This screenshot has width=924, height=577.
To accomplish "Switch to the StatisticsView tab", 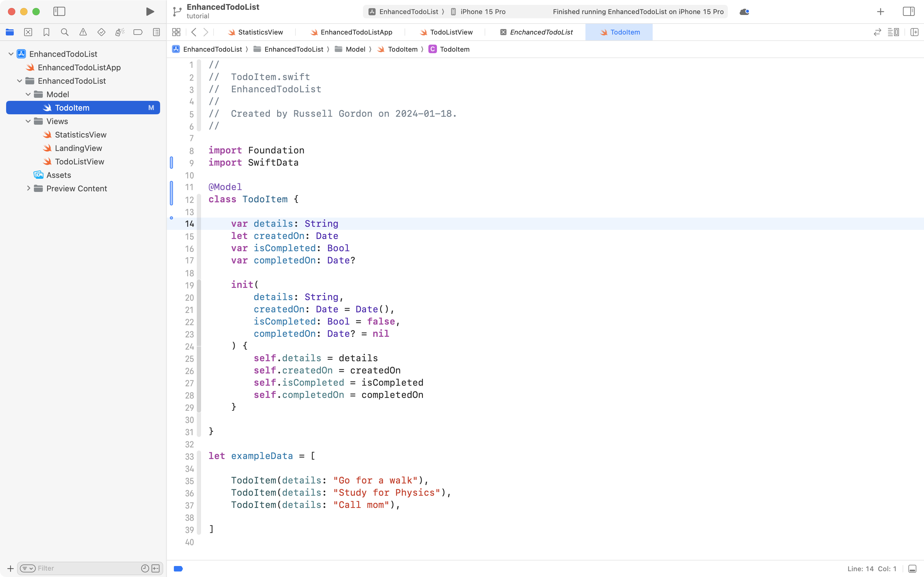I will (259, 32).
